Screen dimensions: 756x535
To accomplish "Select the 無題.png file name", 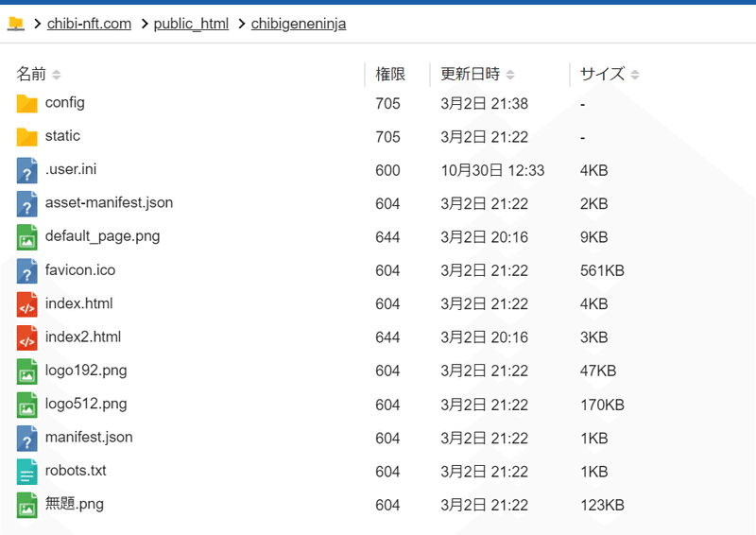I will click(75, 504).
